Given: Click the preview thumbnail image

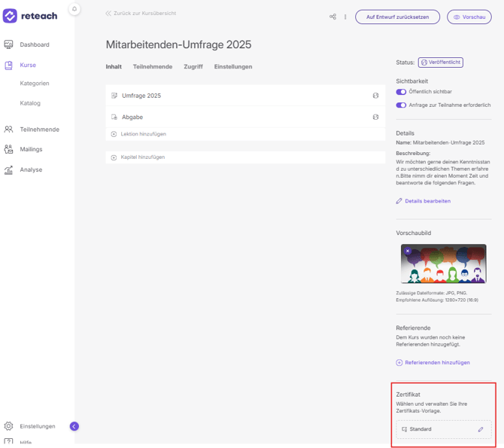Looking at the screenshot, I should (x=443, y=264).
